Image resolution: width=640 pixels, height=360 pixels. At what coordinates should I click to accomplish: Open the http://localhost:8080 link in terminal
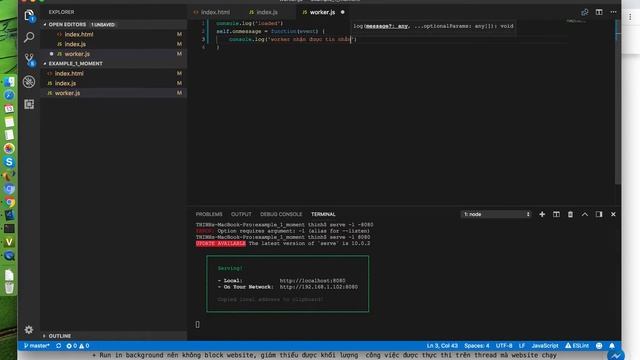(312, 281)
